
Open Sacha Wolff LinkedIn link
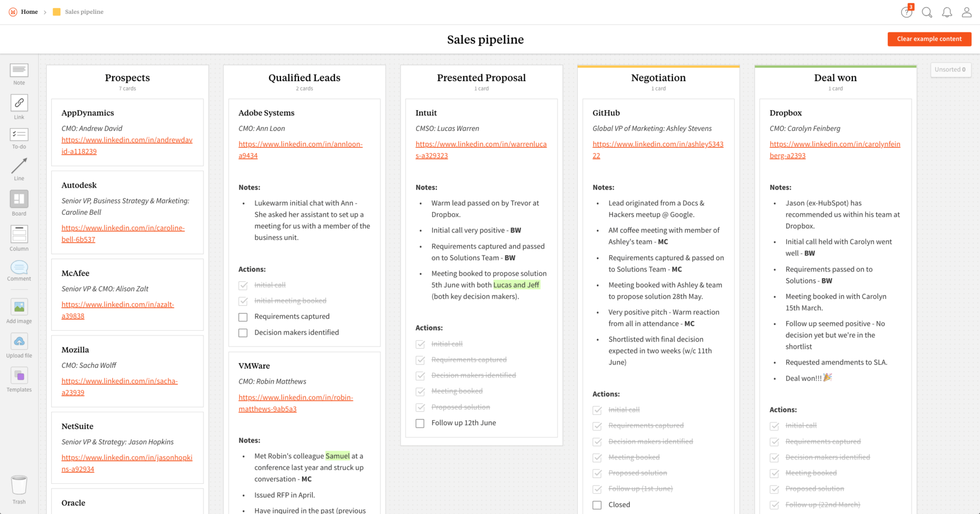pyautogui.click(x=119, y=387)
